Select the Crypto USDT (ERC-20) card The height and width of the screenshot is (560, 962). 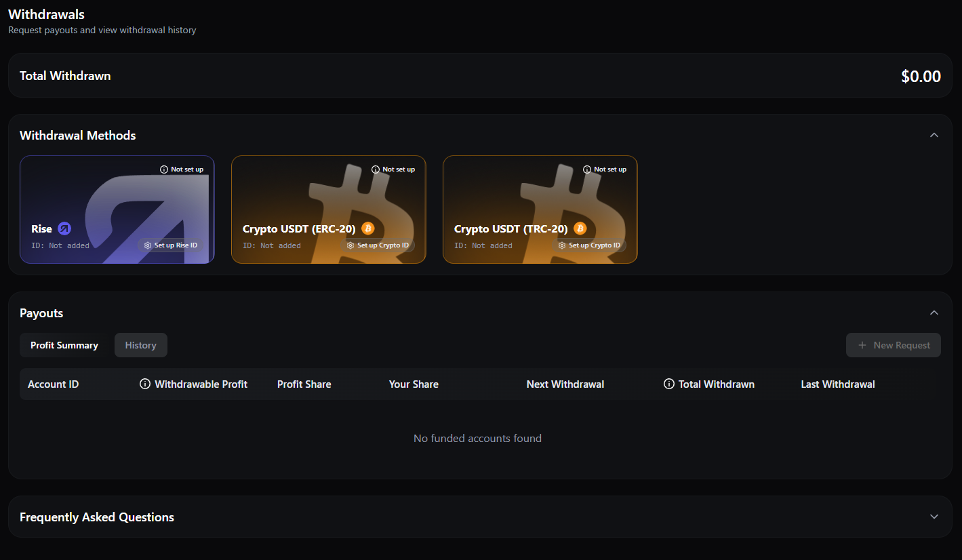(329, 209)
